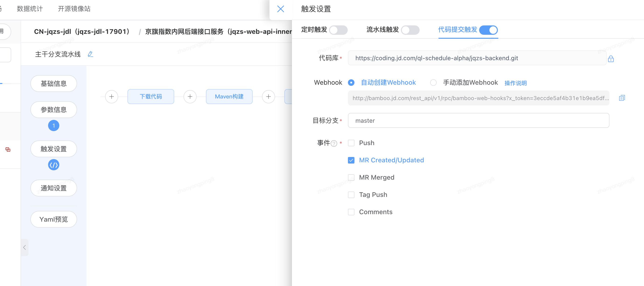Click the 目标分支 master input field
Screen dimensions: 644x286
point(478,121)
